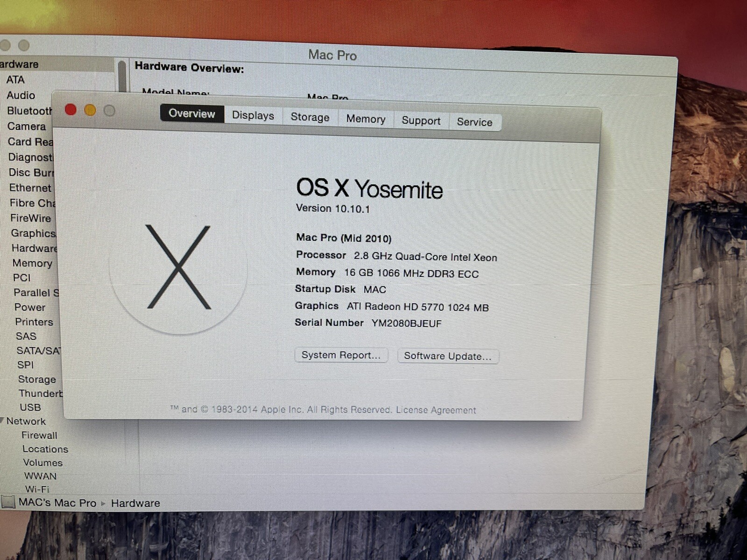Open the License Agreement link
The width and height of the screenshot is (747, 560).
tap(436, 410)
